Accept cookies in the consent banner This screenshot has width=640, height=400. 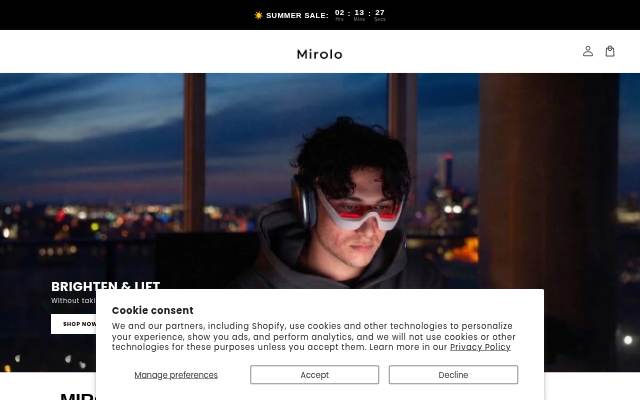314,375
